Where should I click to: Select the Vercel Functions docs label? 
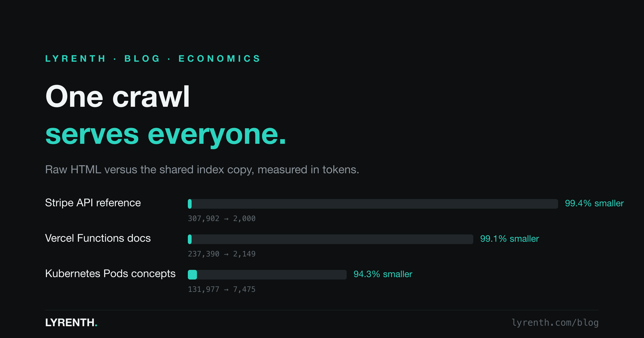(98, 238)
